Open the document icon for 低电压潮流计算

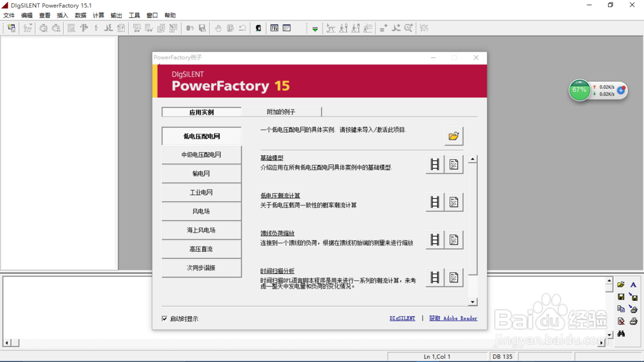coord(453,202)
